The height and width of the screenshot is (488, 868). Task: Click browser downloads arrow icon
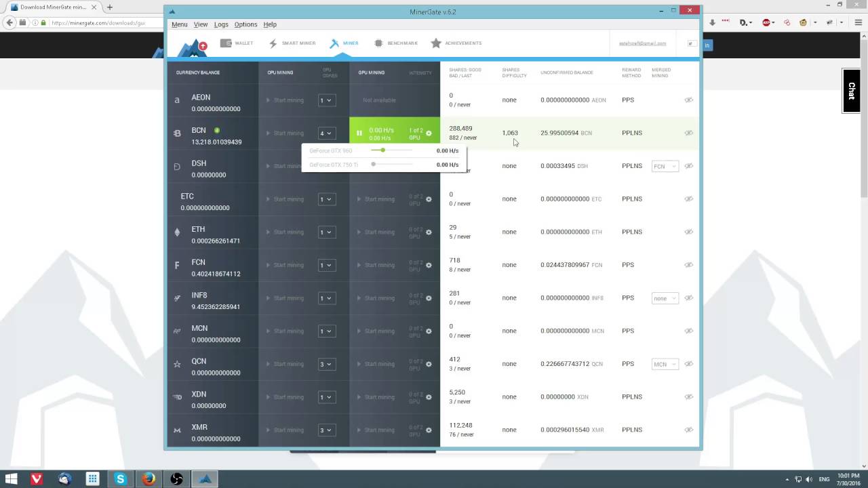pos(712,22)
